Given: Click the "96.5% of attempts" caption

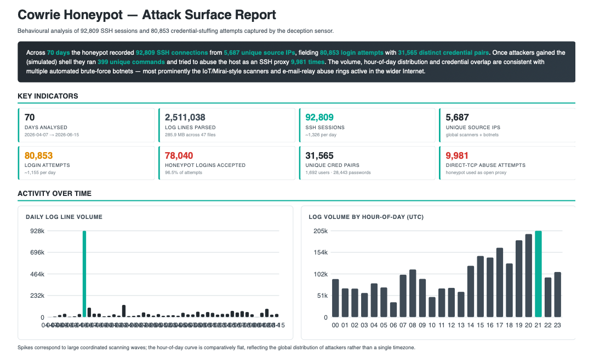Looking at the screenshot, I should coord(184,172).
